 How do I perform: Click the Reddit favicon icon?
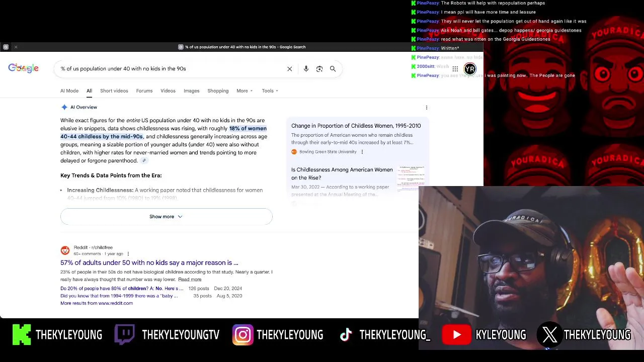[x=65, y=250]
